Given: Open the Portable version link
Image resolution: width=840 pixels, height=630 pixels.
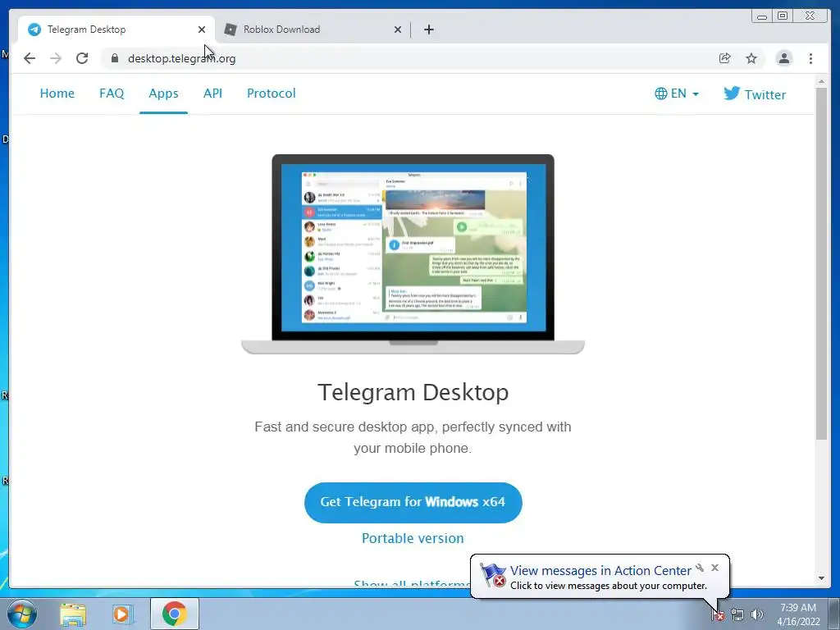Looking at the screenshot, I should 413,538.
